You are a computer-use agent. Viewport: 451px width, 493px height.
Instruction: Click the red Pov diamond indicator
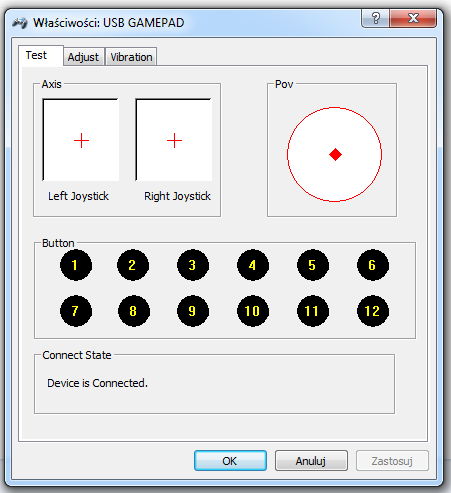point(335,154)
